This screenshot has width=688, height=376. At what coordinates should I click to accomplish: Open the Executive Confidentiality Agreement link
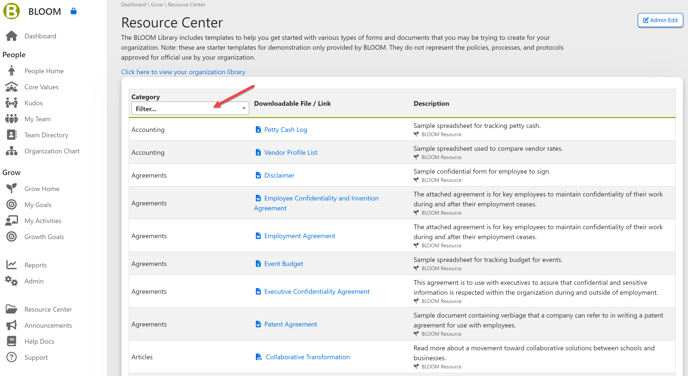tap(317, 291)
